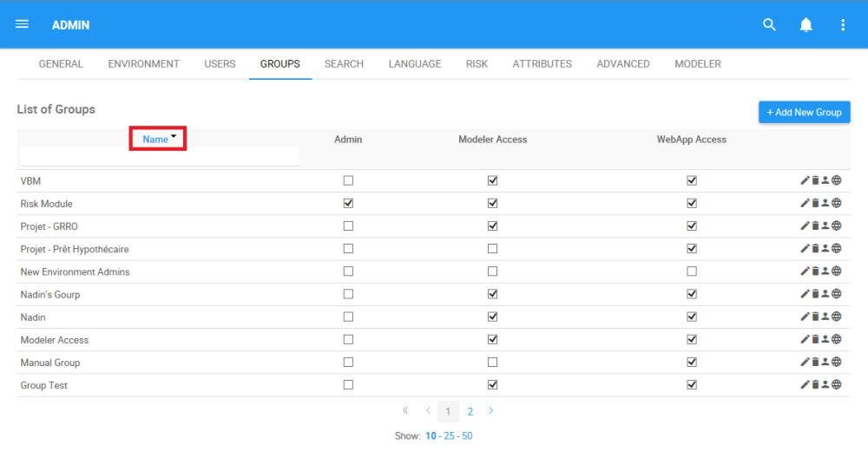The width and height of the screenshot is (868, 451).
Task: Click globe icon for Manual Group
Action: tap(837, 362)
